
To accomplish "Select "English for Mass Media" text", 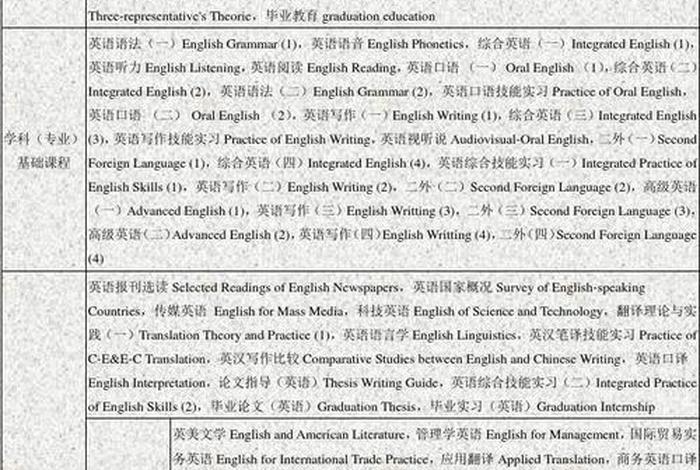I will (x=278, y=312).
